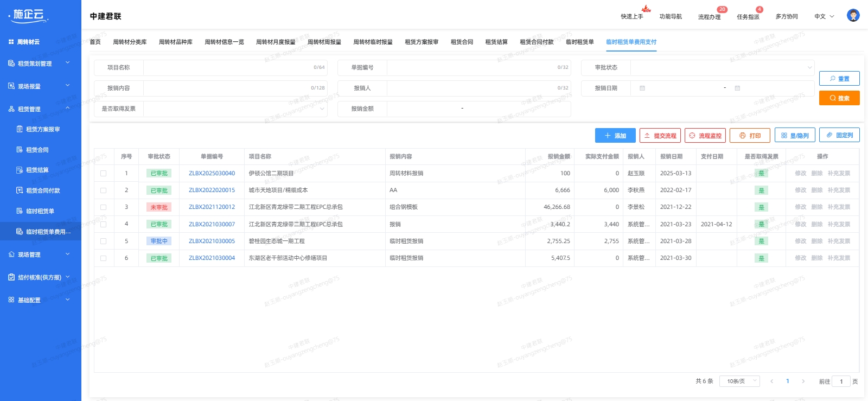
Task: Click the 现场管理 sidebar icon
Action: click(x=11, y=254)
